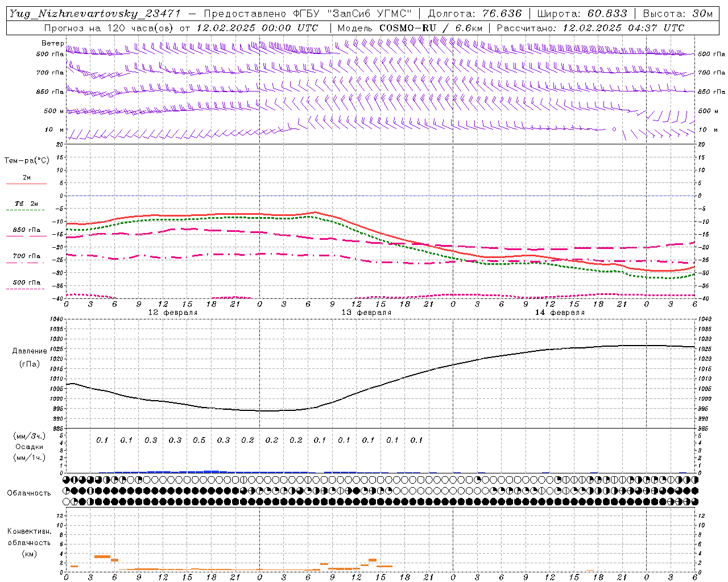Screen dimensions: 728x582
Task: Click the 700 гПа legend entry under Тем-ра
Action: coord(27,256)
